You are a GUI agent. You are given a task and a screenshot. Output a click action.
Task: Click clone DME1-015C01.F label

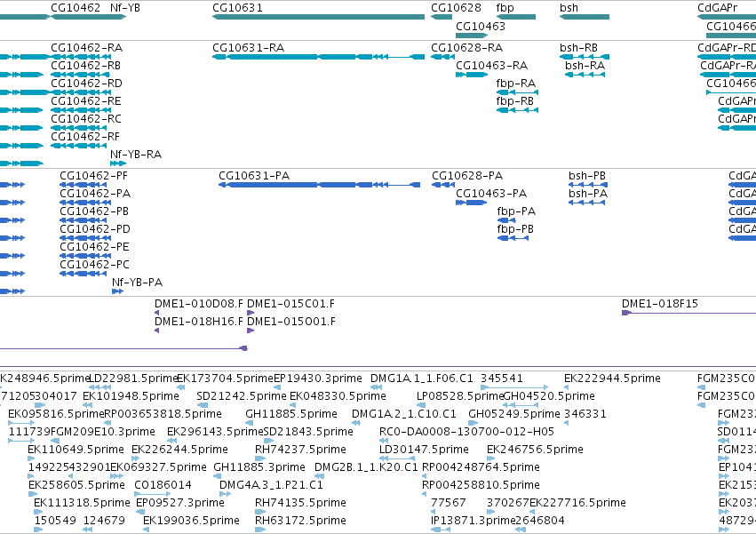[290, 304]
